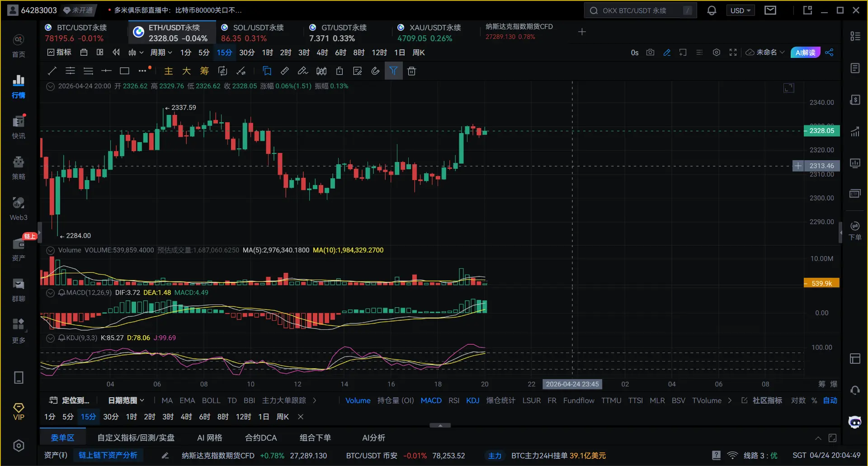
Task: Toggle the Volume indicator
Action: 358,400
